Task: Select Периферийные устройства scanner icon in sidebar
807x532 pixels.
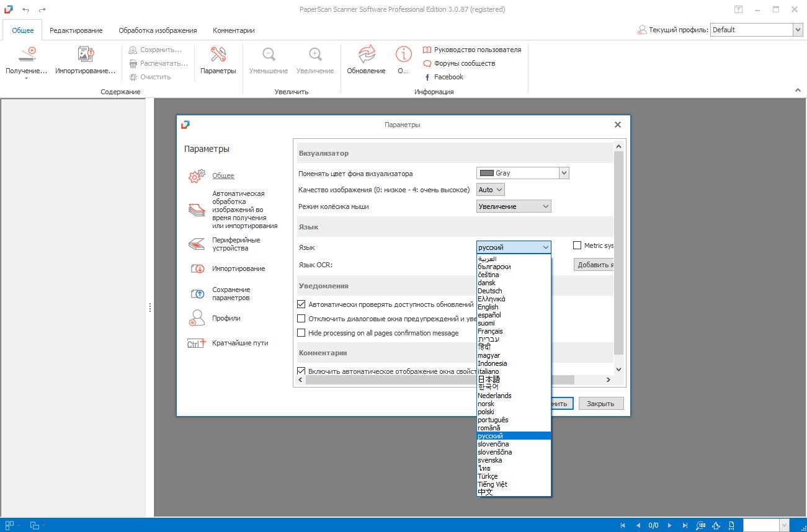Action: [x=196, y=244]
